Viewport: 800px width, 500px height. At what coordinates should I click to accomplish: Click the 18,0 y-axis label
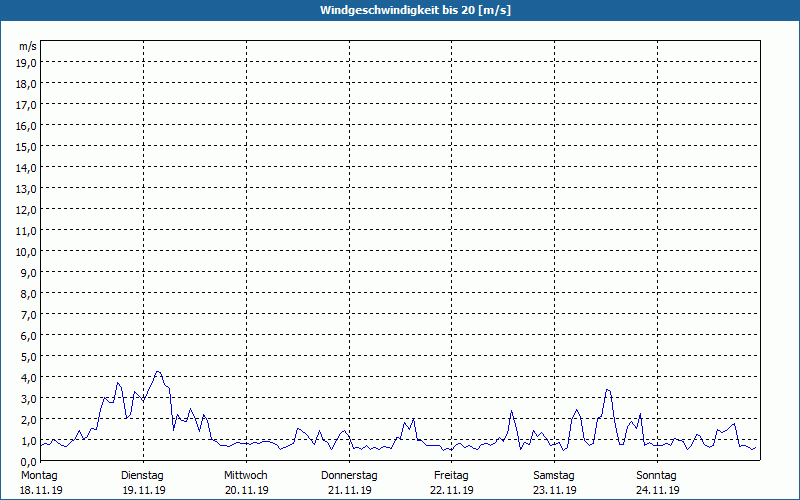tap(27, 84)
